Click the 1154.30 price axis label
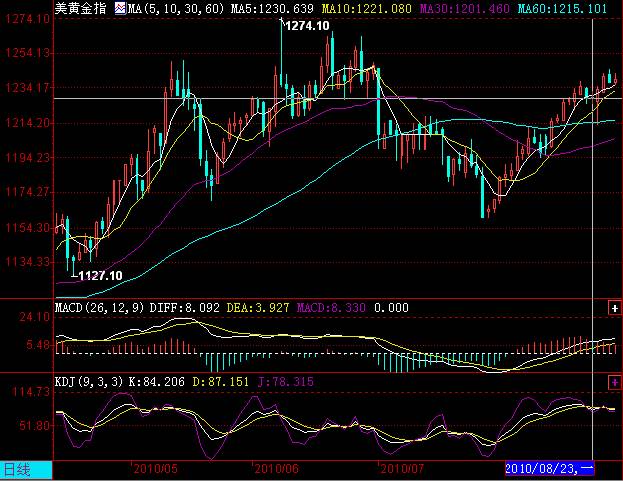 click(x=28, y=228)
